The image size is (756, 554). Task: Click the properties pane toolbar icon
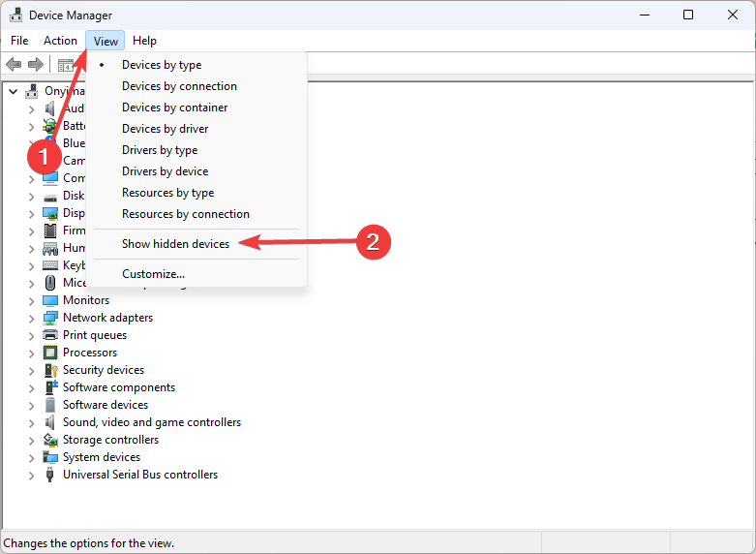pos(66,65)
